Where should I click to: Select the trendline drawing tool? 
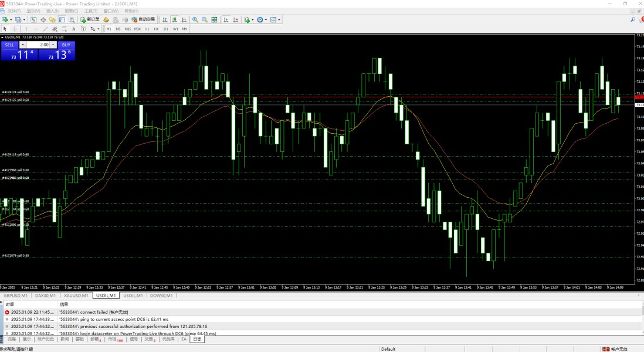[x=45, y=29]
